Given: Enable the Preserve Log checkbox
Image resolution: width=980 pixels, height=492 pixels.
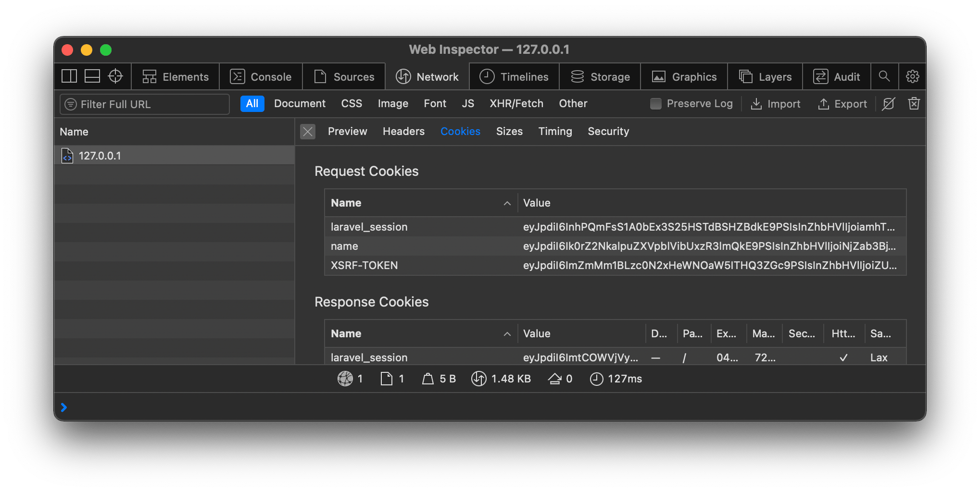Looking at the screenshot, I should [656, 103].
